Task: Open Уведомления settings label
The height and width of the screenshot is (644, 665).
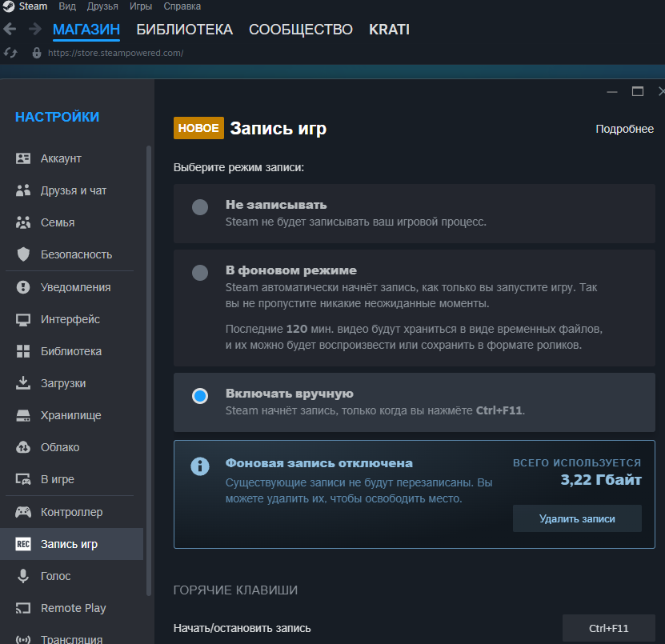Action: point(75,287)
